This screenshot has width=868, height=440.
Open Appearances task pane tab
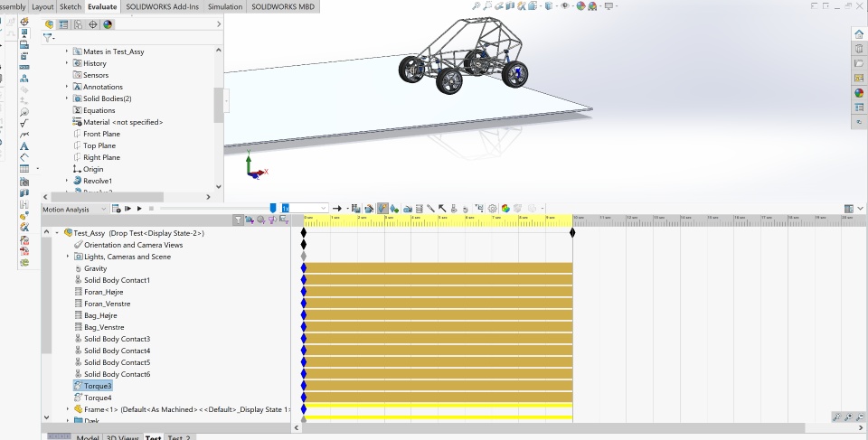click(x=859, y=92)
